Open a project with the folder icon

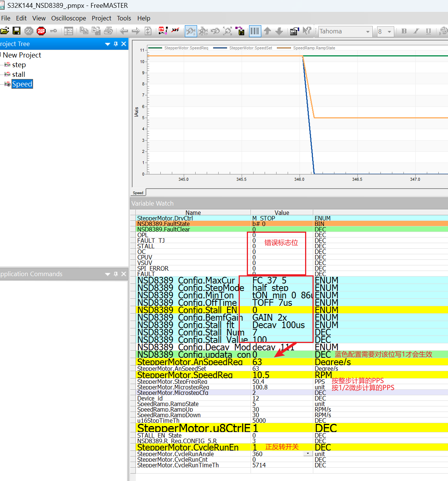point(4,31)
